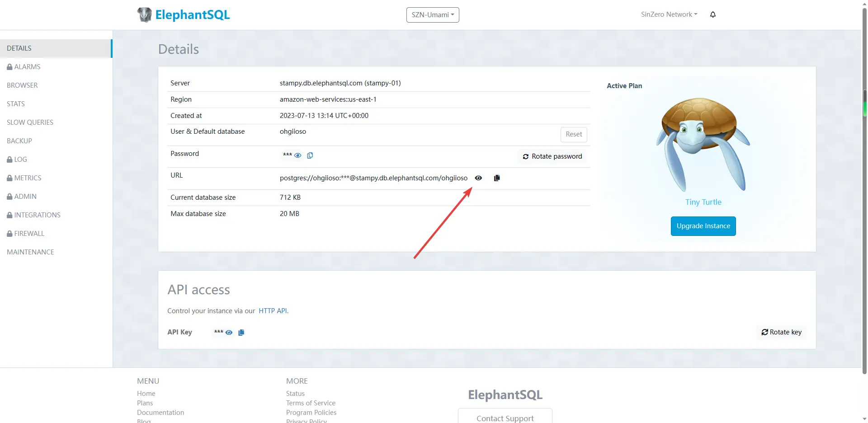Select the DETAILS sidebar item
Image resolution: width=868 pixels, height=423 pixels.
[x=56, y=48]
